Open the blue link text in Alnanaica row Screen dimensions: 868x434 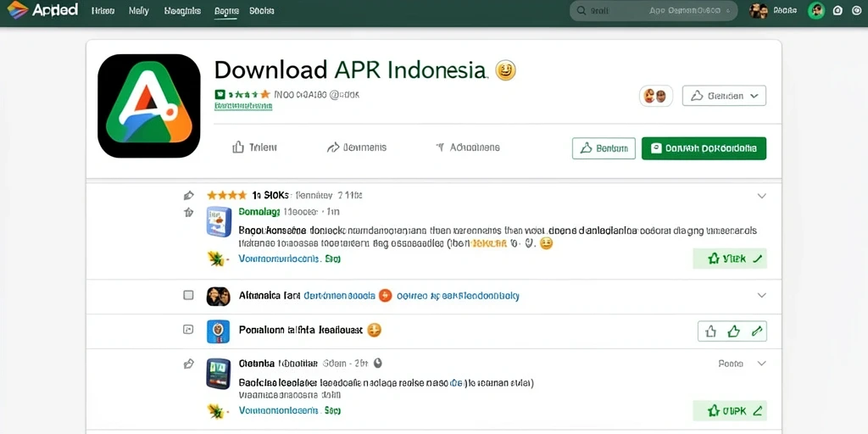tap(340, 296)
